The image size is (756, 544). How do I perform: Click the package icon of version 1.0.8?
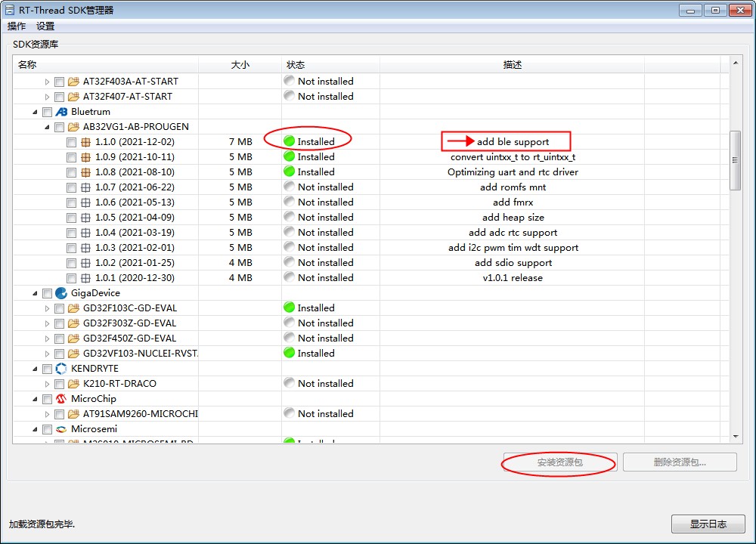coord(85,172)
